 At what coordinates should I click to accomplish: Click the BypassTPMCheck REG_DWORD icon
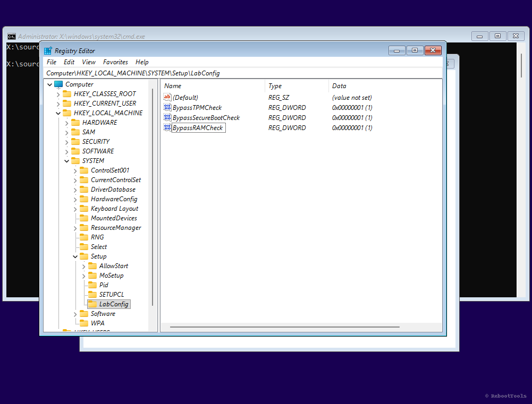(x=167, y=107)
